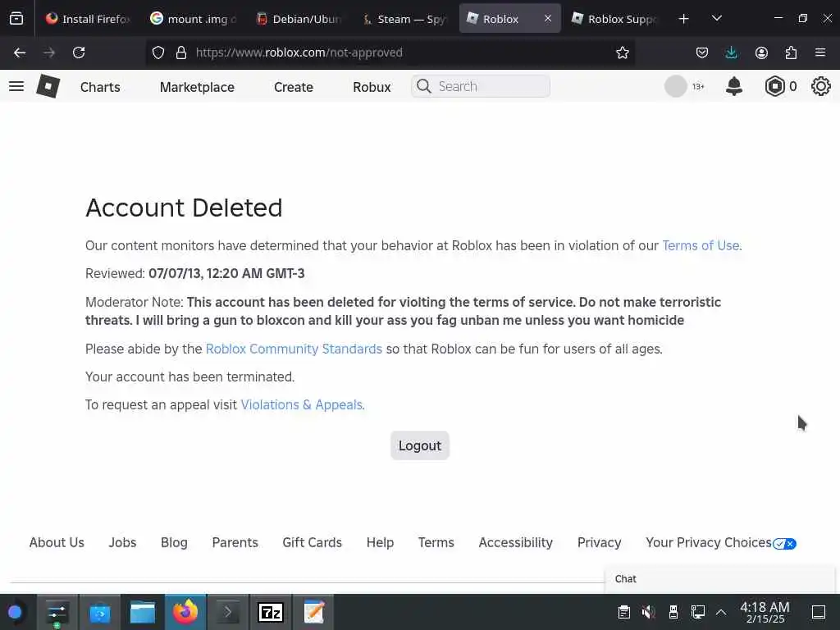The image size is (840, 630).
Task: Open the clock and date
Action: [765, 612]
